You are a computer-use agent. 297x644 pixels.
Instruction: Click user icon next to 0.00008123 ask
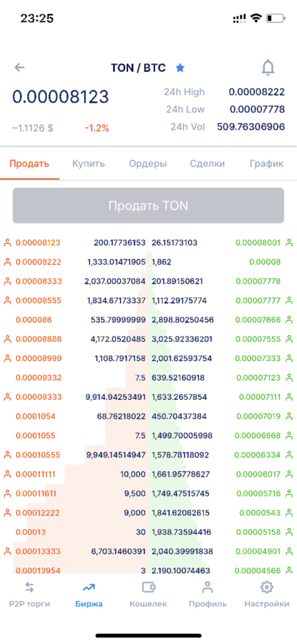(8, 243)
